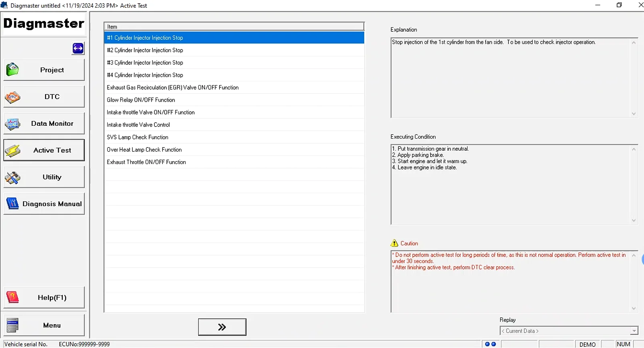
Task: Click the Data Monitor graph icon
Action: point(12,124)
